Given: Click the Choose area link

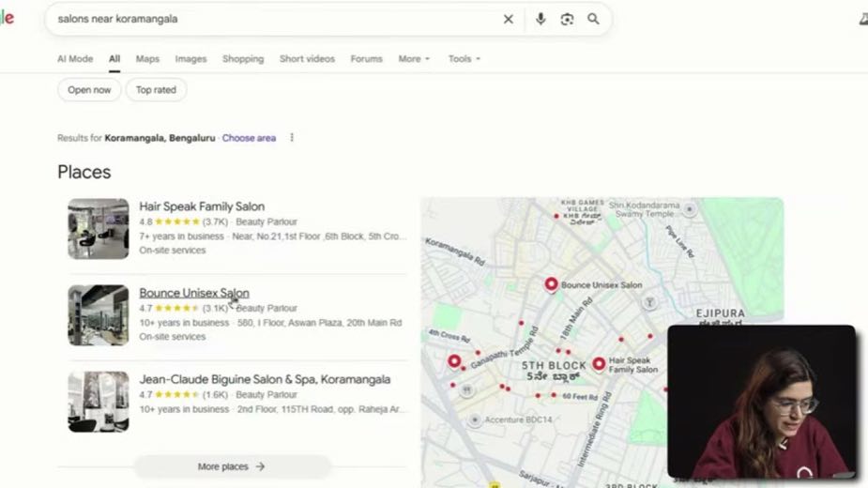Looking at the screenshot, I should click(x=249, y=138).
